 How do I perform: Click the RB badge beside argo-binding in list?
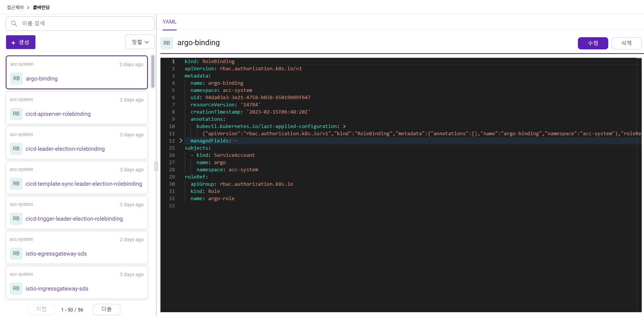tap(16, 79)
